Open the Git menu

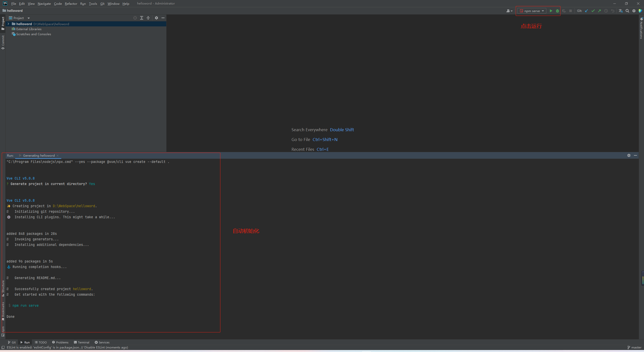(102, 4)
